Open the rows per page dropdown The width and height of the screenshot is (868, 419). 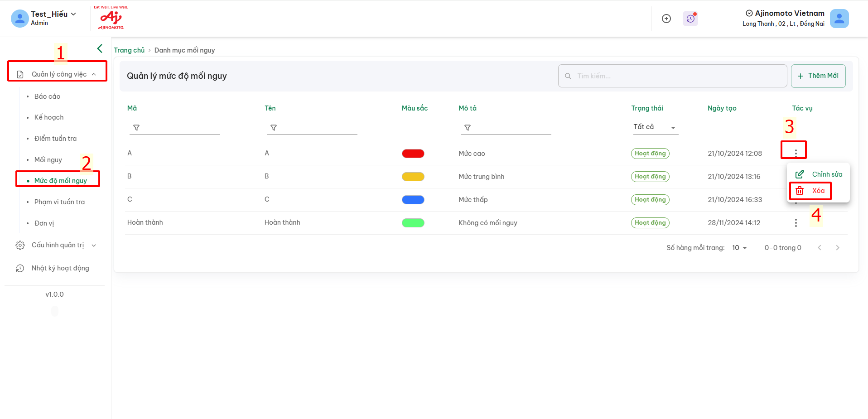coord(739,248)
